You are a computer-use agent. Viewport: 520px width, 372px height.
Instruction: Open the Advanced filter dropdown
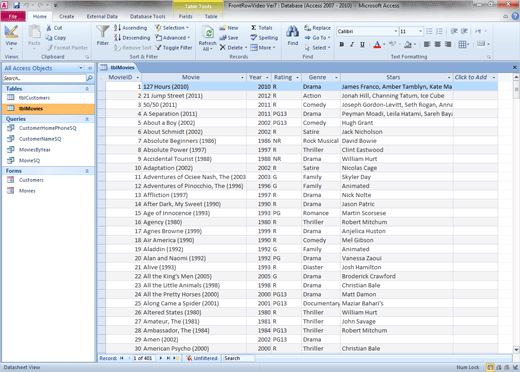coord(173,38)
